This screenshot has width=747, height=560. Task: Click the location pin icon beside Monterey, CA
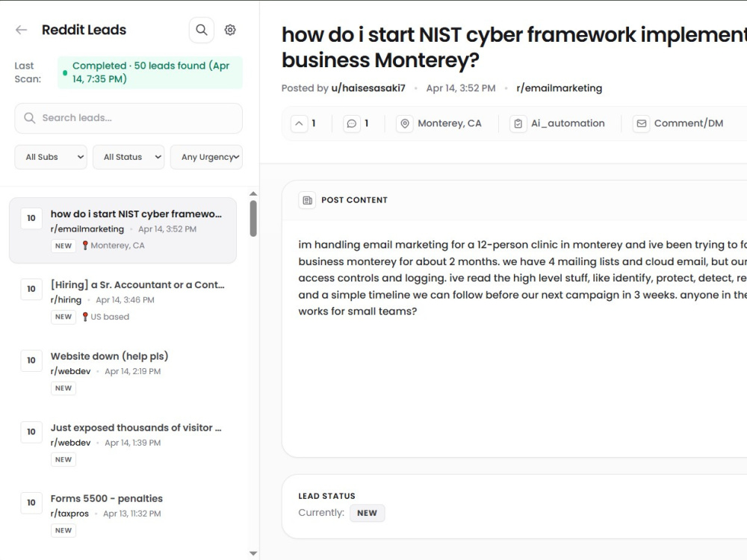pos(404,123)
